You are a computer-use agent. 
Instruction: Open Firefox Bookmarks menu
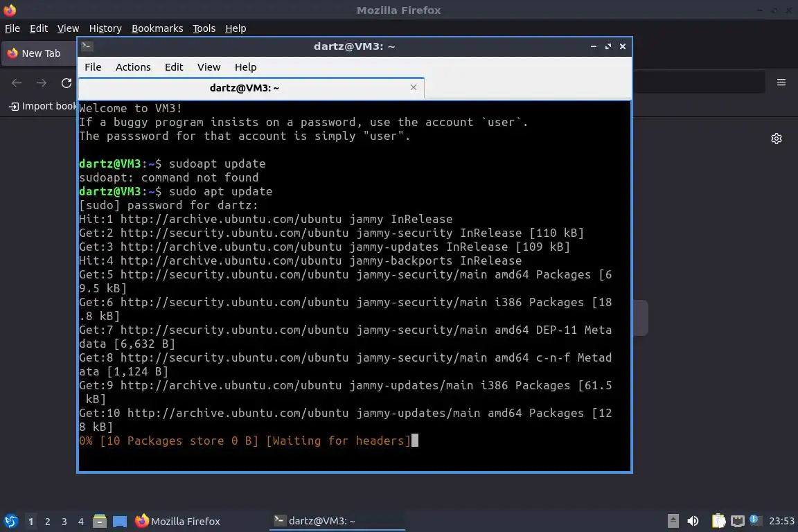157,28
